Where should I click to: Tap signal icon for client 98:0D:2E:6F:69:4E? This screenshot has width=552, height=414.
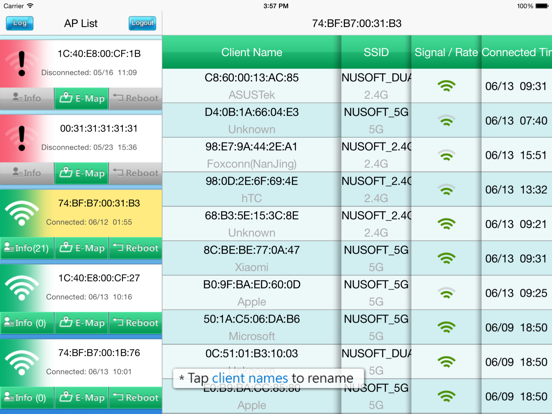click(x=446, y=189)
